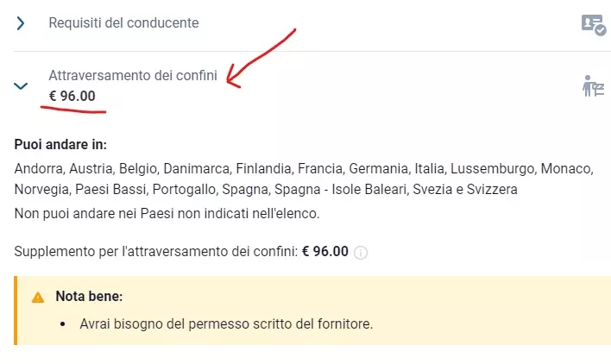Expand the Requisiti del conducente chevron

pyautogui.click(x=22, y=23)
